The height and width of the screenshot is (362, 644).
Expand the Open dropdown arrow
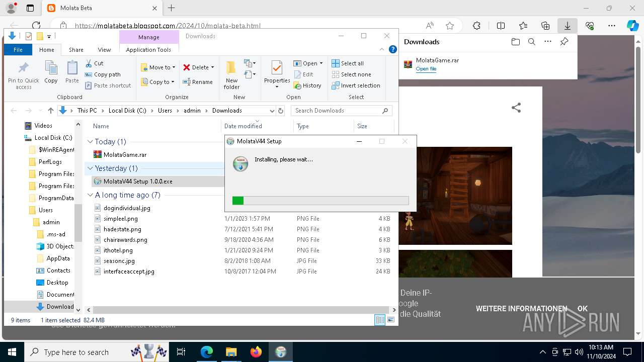(x=321, y=63)
